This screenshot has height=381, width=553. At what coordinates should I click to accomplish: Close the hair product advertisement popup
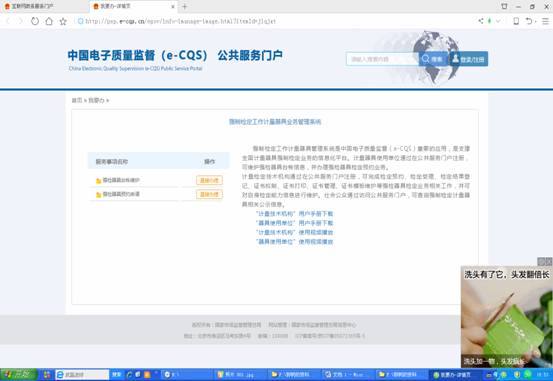[x=548, y=261]
